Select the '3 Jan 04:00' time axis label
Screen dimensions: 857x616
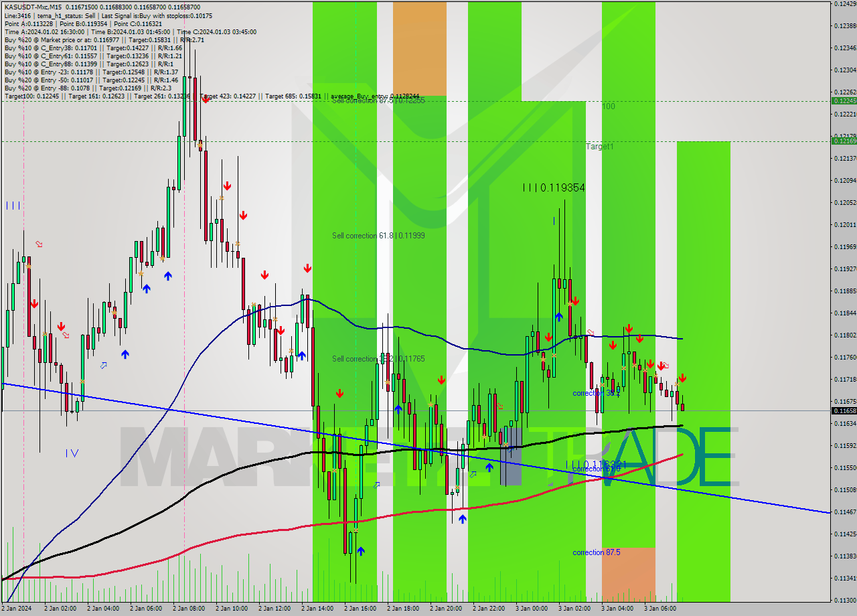617,609
